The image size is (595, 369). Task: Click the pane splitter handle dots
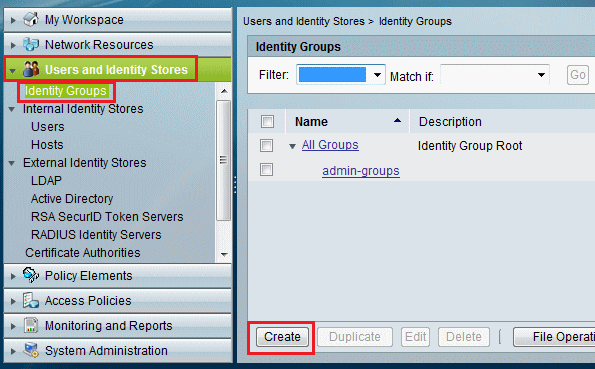[x=235, y=185]
